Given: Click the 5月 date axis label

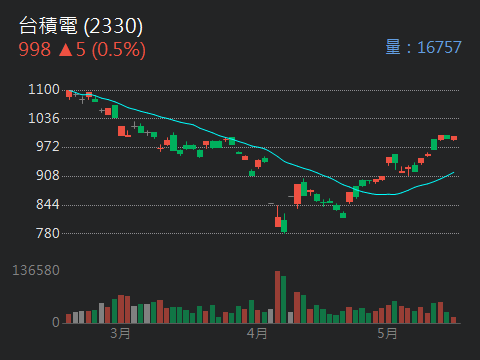Looking at the screenshot, I should [x=387, y=333].
